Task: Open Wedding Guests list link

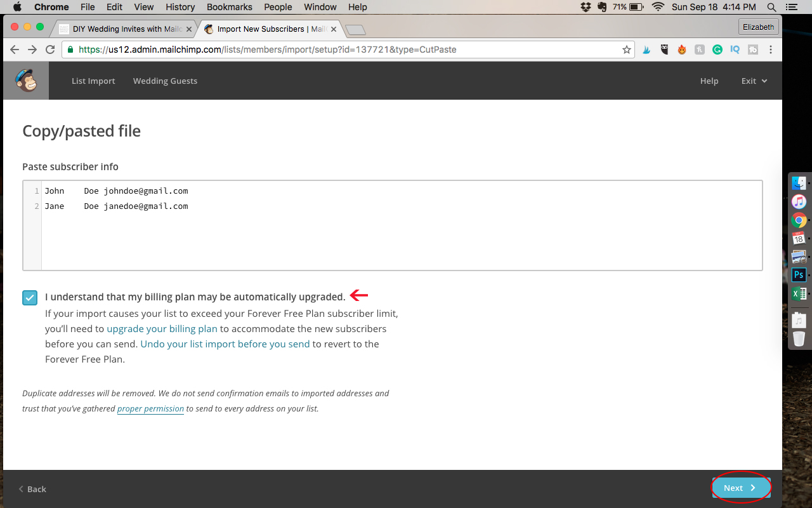Action: (165, 81)
